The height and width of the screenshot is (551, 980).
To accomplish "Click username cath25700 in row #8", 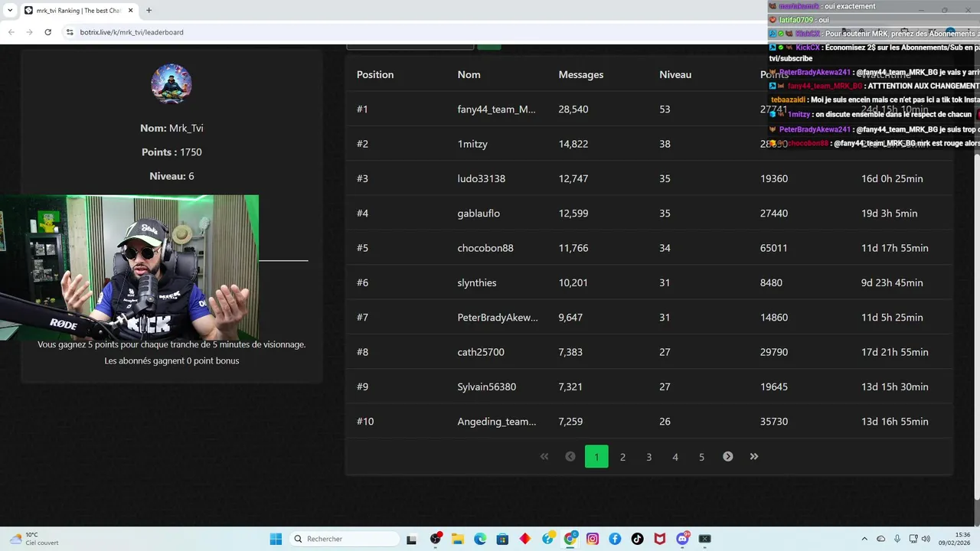I will [x=481, y=352].
